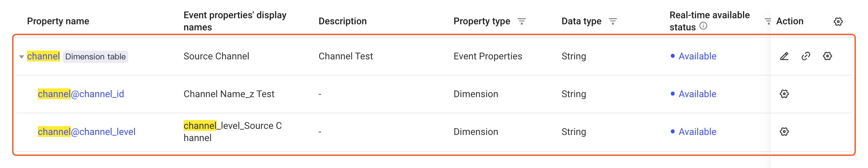
Task: Open settings gear for channel property row
Action: click(827, 56)
